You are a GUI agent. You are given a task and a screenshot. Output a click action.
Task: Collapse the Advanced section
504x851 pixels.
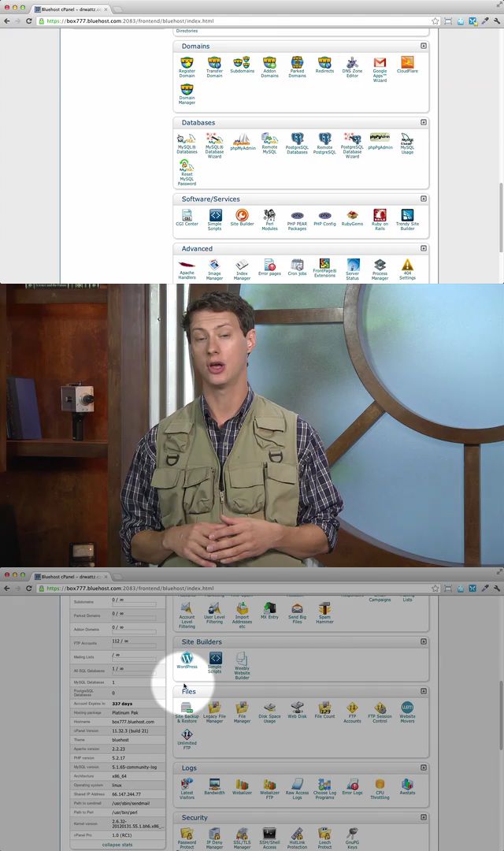click(x=424, y=248)
